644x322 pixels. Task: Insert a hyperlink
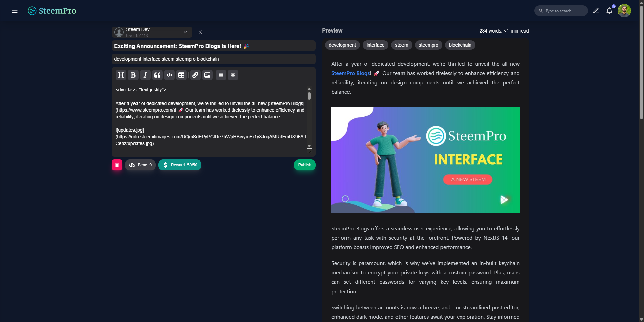[195, 75]
